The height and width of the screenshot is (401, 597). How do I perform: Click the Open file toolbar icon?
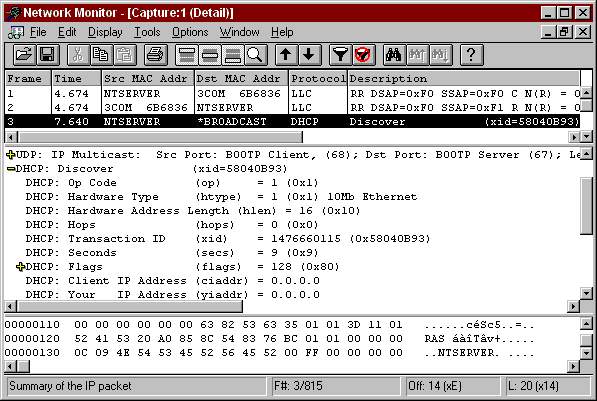click(24, 55)
